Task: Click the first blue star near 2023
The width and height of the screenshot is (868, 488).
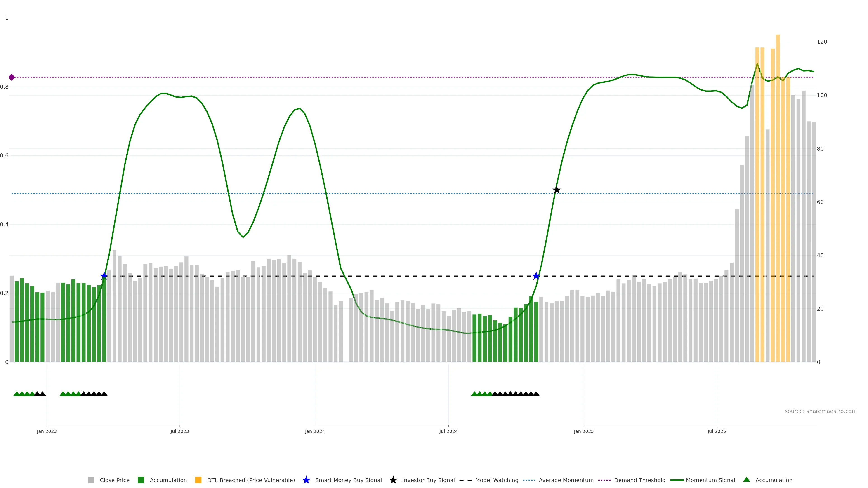Action: click(x=104, y=276)
